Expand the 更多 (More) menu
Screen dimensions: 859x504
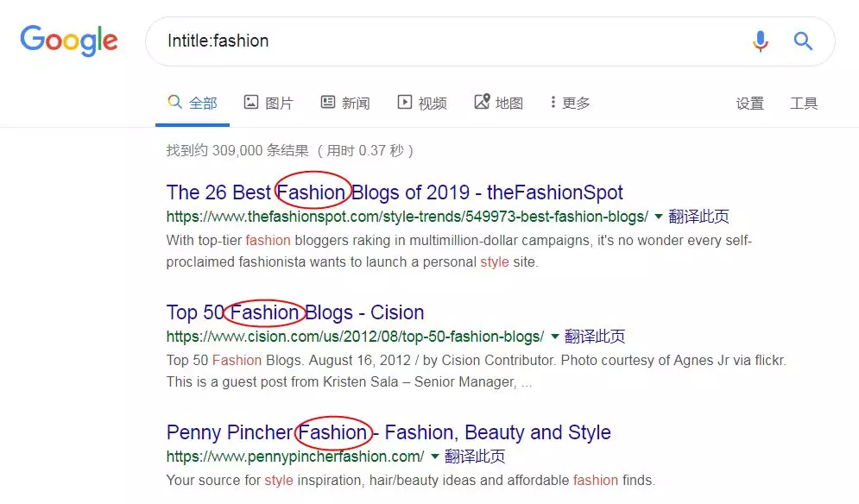click(x=570, y=103)
